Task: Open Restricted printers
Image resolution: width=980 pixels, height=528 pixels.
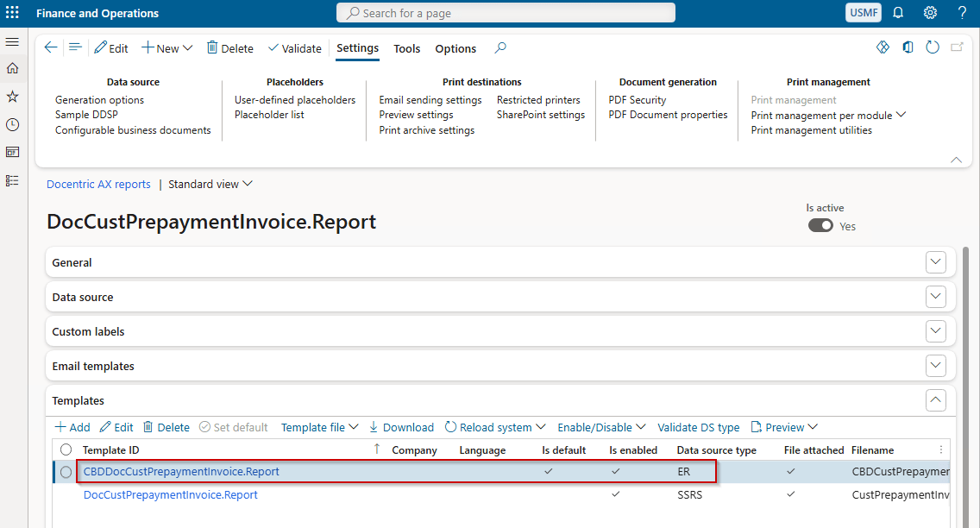Action: (x=538, y=100)
